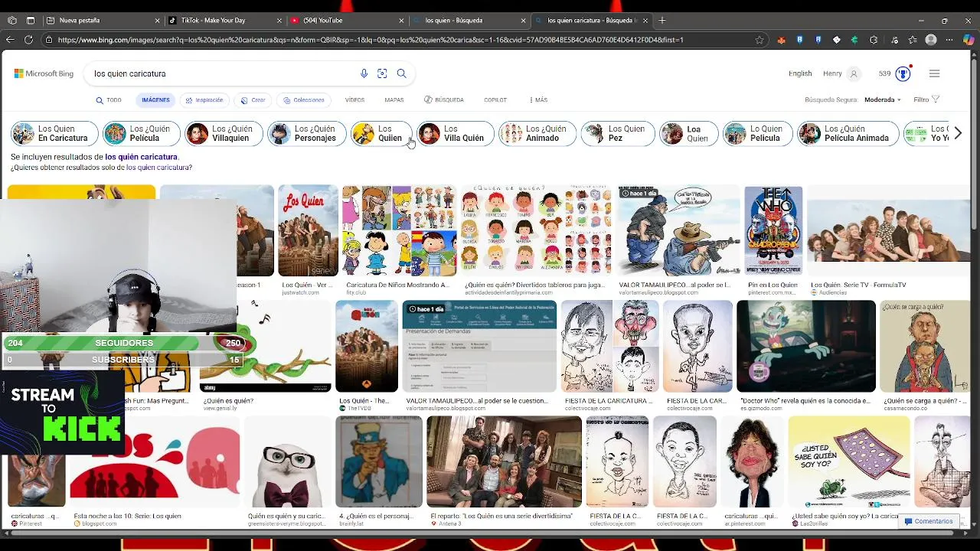Open a new browser tab

[662, 21]
